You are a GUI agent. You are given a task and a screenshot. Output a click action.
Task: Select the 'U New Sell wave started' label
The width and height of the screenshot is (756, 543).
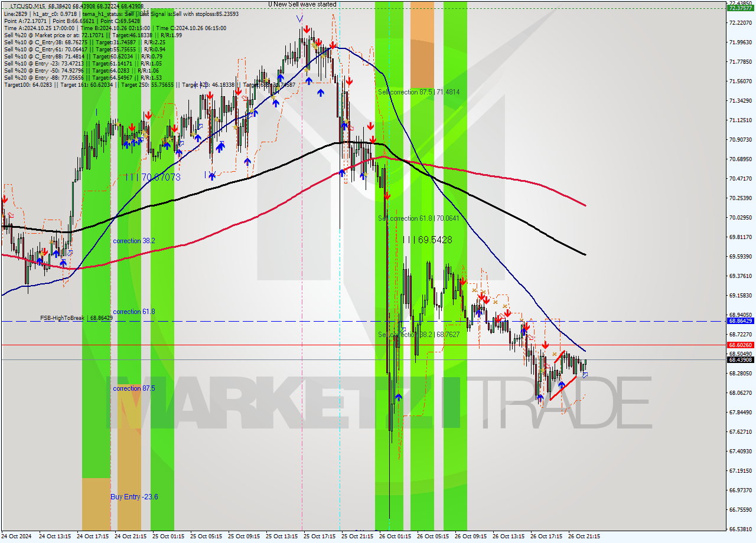point(302,4)
